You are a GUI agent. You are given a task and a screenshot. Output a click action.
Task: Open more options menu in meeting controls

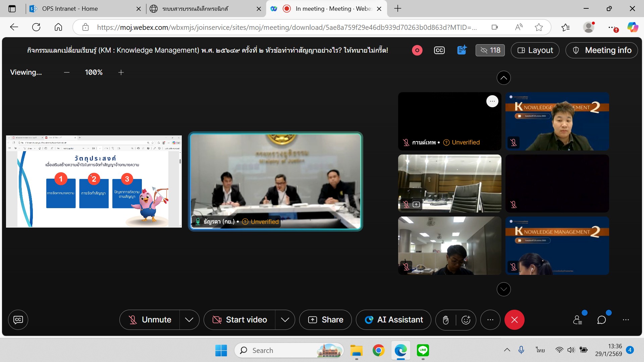pyautogui.click(x=490, y=320)
